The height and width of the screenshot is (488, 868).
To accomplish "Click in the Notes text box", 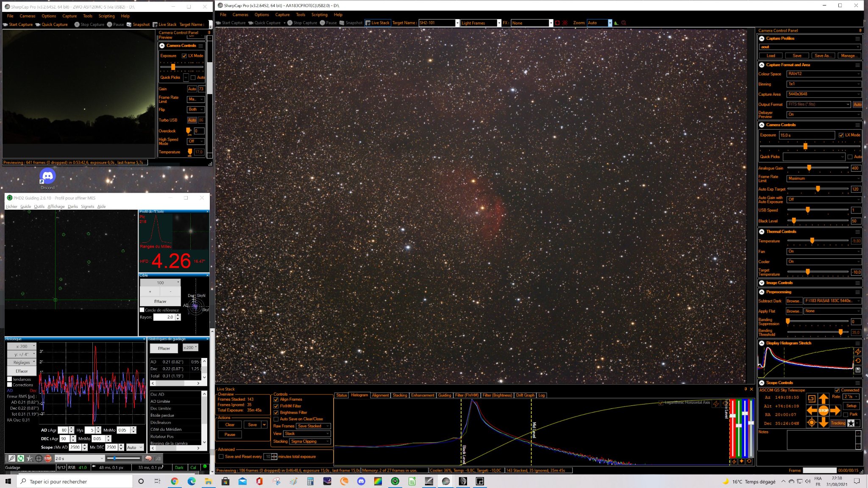I will tap(821, 440).
